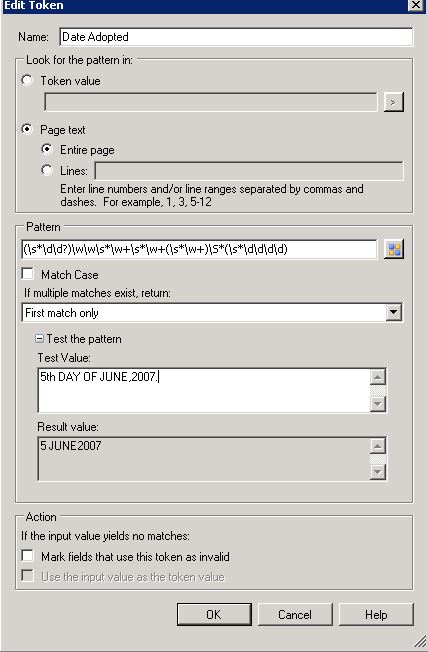Click the Result value scroll down arrow

(x=378, y=472)
